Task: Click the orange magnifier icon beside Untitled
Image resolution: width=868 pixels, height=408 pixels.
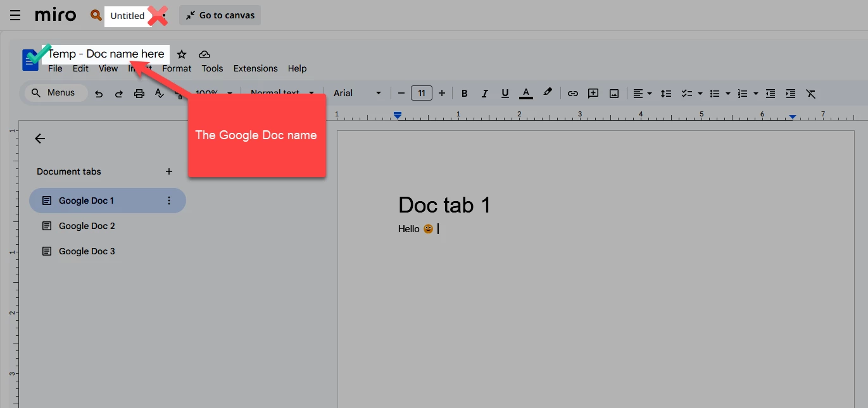Action: tap(96, 15)
